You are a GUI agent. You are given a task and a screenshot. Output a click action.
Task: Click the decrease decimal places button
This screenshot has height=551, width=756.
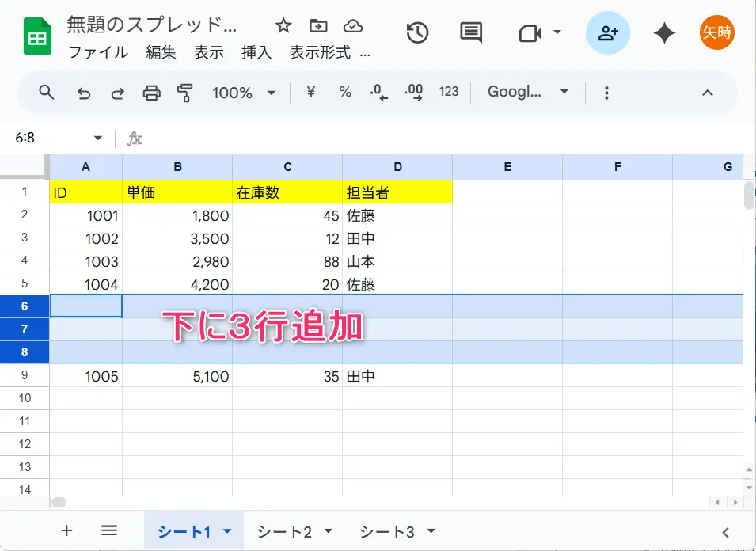379,93
